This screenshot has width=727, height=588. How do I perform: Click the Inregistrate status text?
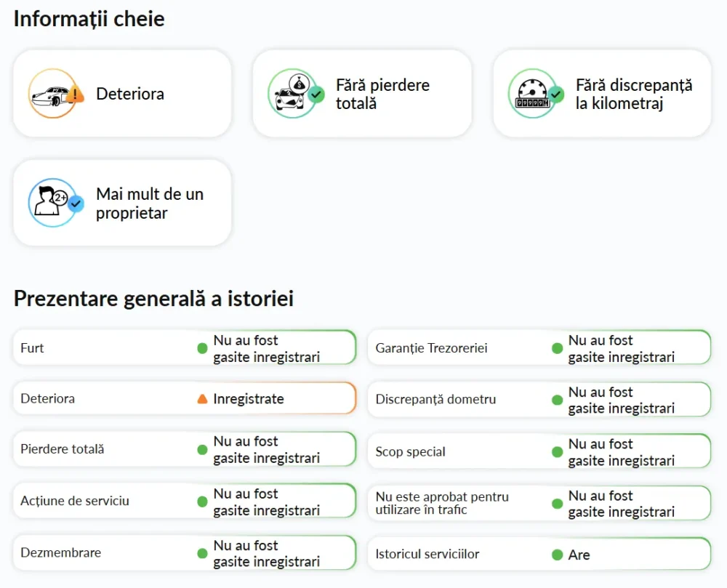pyautogui.click(x=249, y=399)
